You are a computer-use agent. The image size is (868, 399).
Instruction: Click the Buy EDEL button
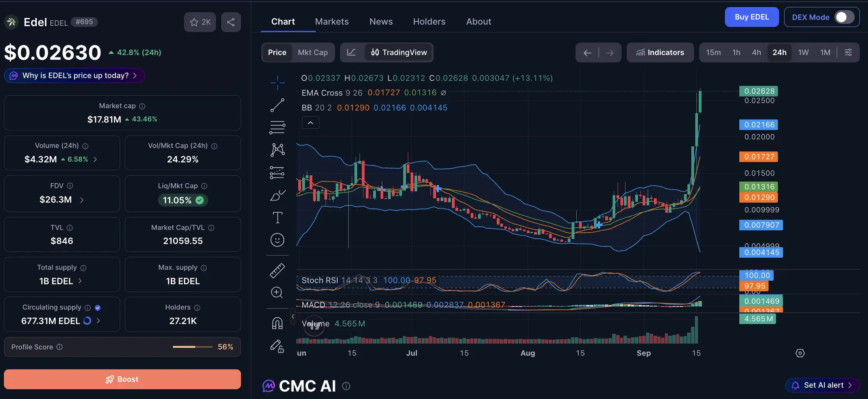752,17
